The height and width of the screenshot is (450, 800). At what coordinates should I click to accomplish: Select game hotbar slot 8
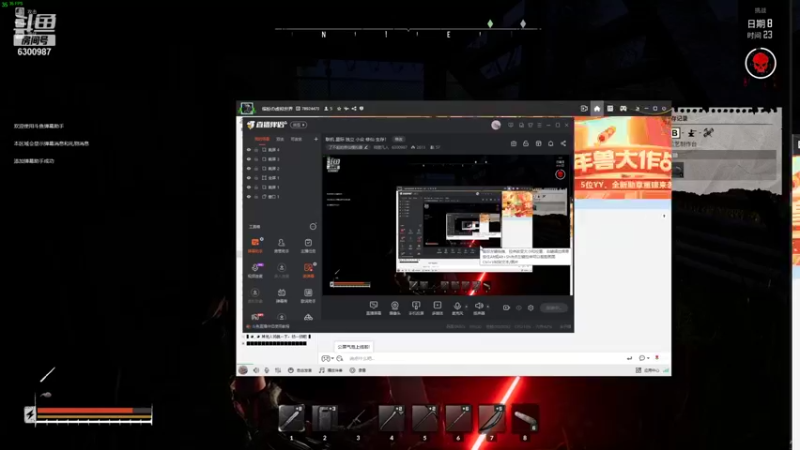point(525,418)
